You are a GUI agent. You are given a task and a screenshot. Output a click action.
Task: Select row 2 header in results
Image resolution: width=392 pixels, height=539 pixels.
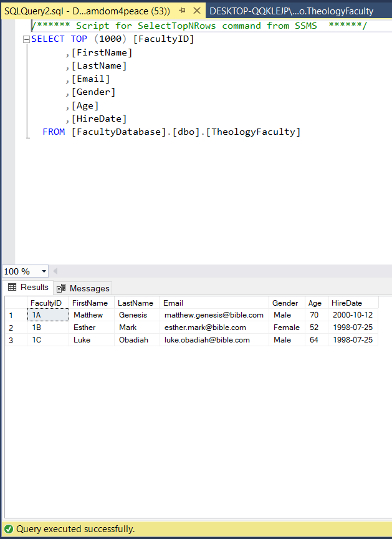16,328
